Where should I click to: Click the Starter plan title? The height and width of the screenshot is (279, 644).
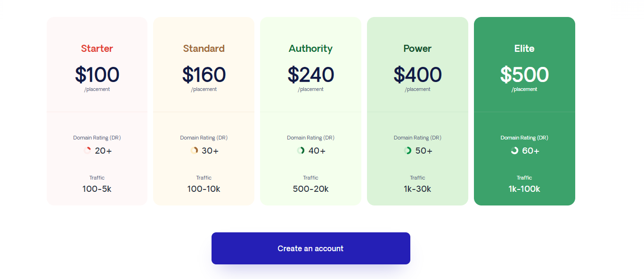click(x=97, y=48)
